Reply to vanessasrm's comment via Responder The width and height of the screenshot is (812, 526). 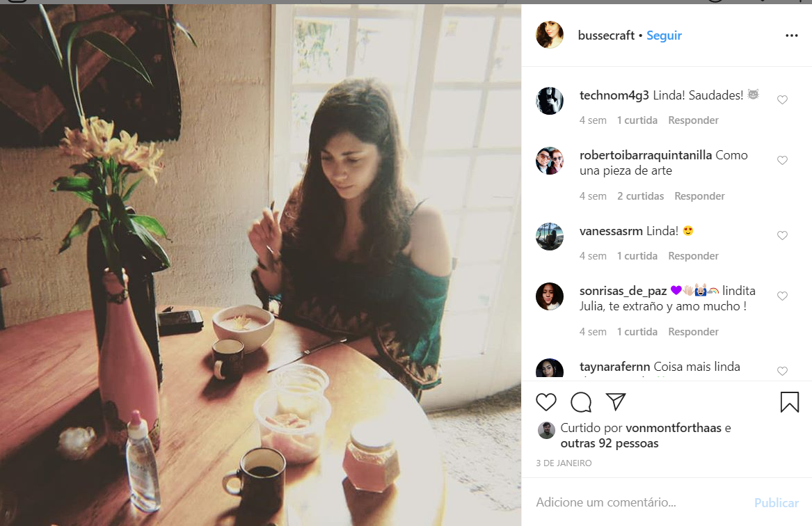tap(693, 256)
